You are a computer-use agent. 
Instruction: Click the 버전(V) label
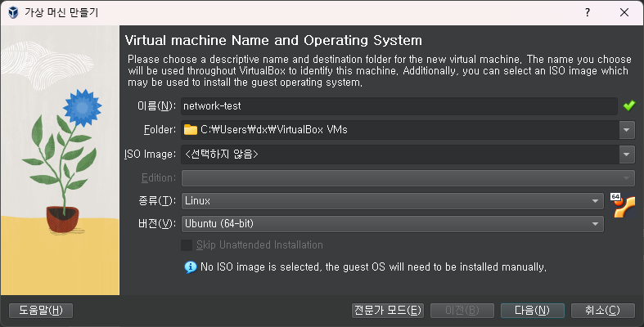[x=157, y=224]
